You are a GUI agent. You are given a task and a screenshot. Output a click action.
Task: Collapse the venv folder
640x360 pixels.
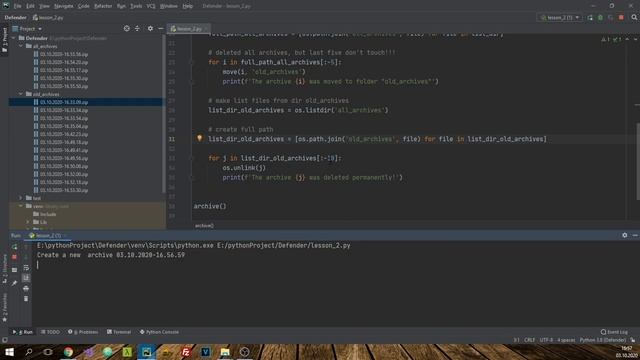(x=21, y=206)
